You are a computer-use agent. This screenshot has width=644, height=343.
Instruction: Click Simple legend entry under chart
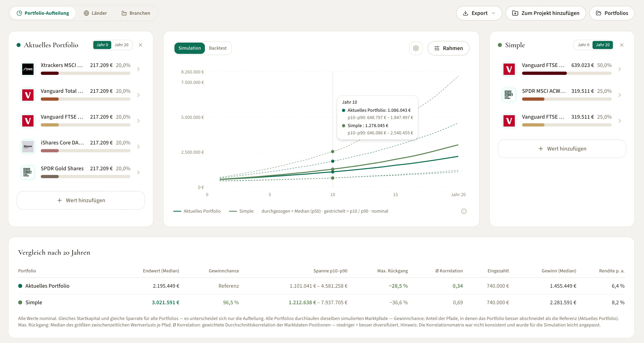pyautogui.click(x=241, y=211)
